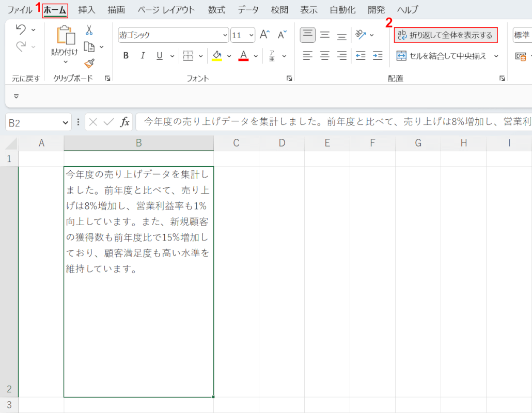Image resolution: width=532 pixels, height=413 pixels.
Task: Toggle italic formatting
Action: (x=143, y=56)
